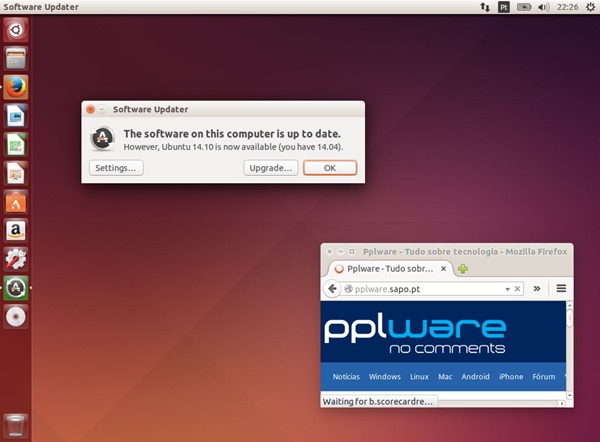Screen dimensions: 600x442
Task: Click the site identity globe icon
Action: click(x=348, y=289)
